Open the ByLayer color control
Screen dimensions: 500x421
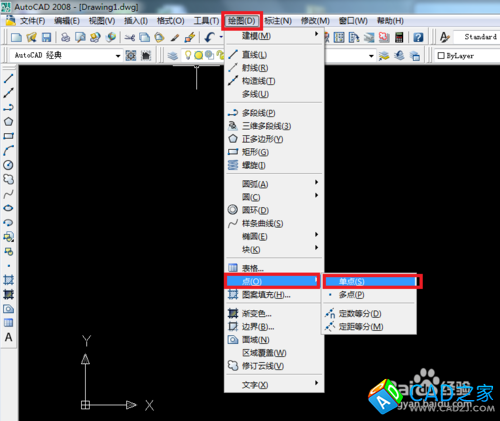(467, 56)
